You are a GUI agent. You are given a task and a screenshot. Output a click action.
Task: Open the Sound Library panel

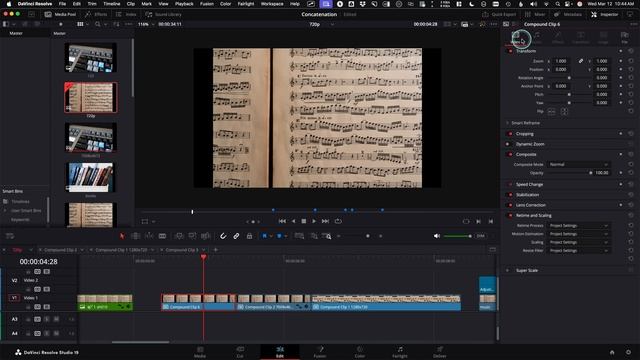163,14
